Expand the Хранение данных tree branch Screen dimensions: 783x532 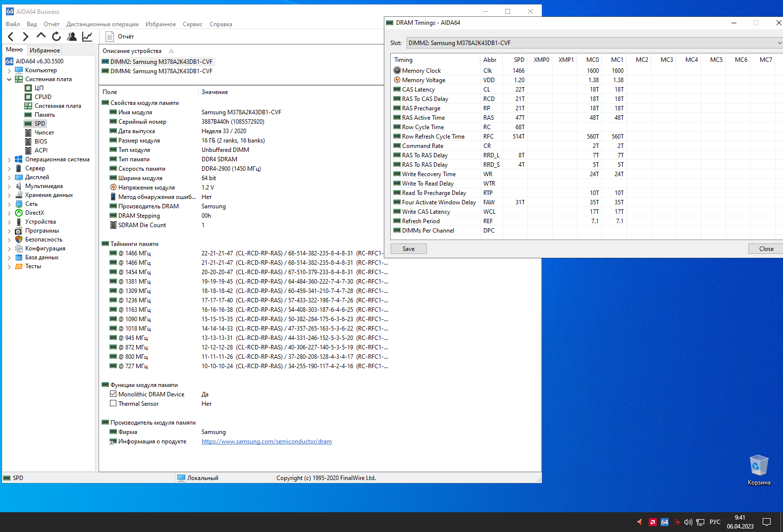[9, 195]
